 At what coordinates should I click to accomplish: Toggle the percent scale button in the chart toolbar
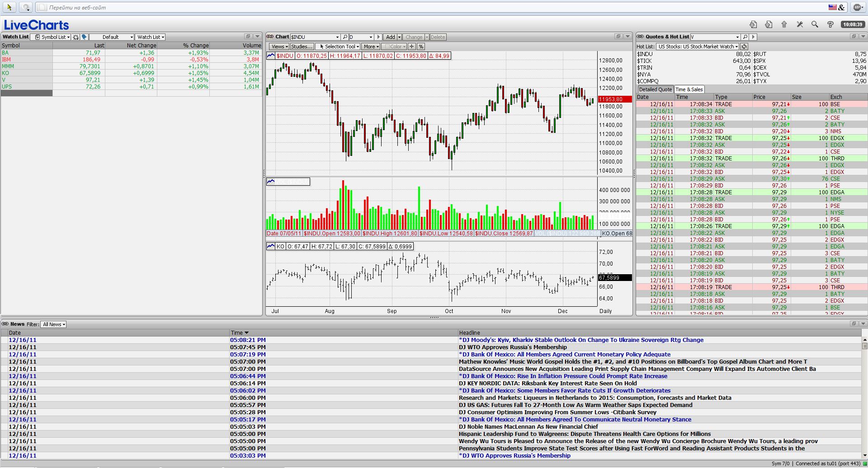coord(421,47)
